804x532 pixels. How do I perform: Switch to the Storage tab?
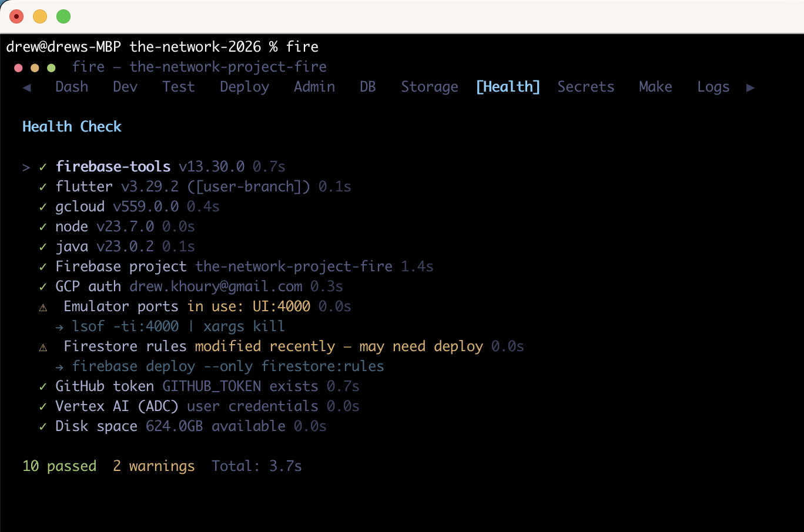(x=430, y=87)
